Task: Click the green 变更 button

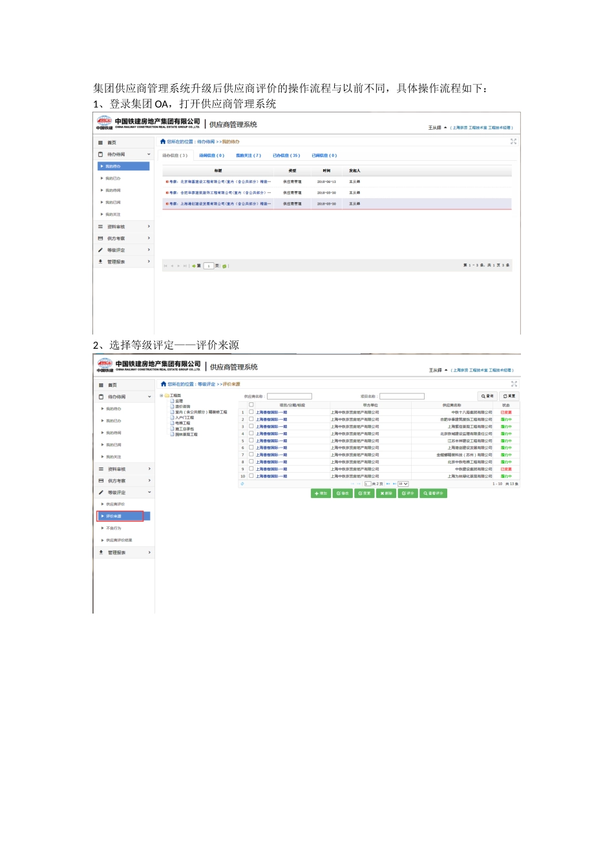Action: [x=364, y=493]
